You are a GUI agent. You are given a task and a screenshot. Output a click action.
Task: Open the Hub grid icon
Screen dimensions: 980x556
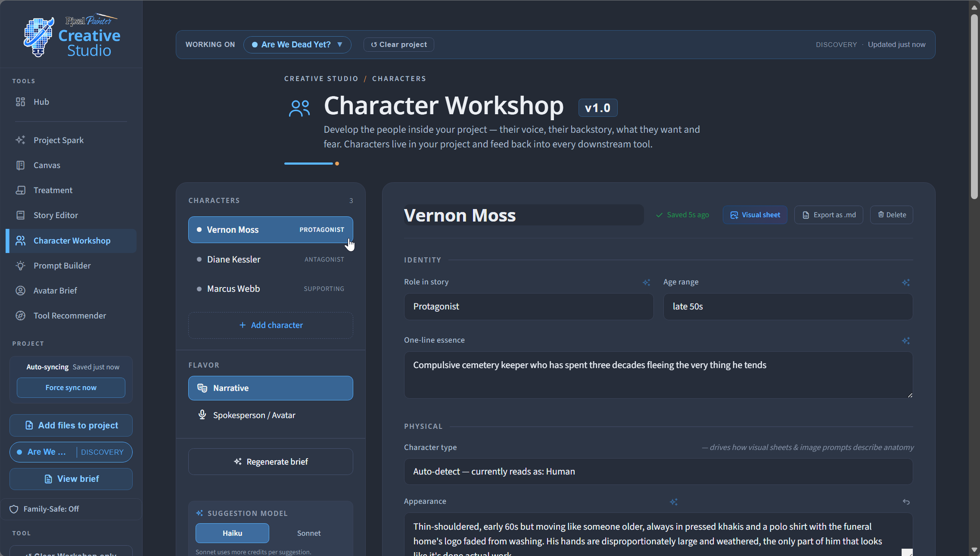20,102
